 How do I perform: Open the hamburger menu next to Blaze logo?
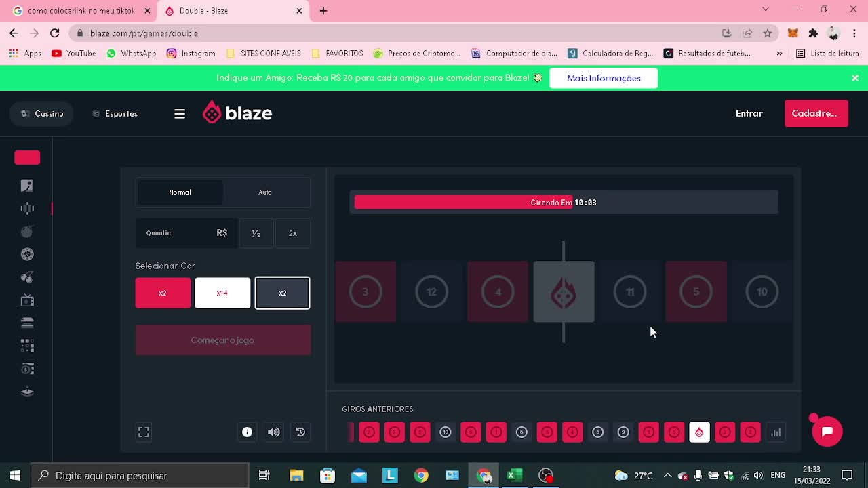point(180,114)
